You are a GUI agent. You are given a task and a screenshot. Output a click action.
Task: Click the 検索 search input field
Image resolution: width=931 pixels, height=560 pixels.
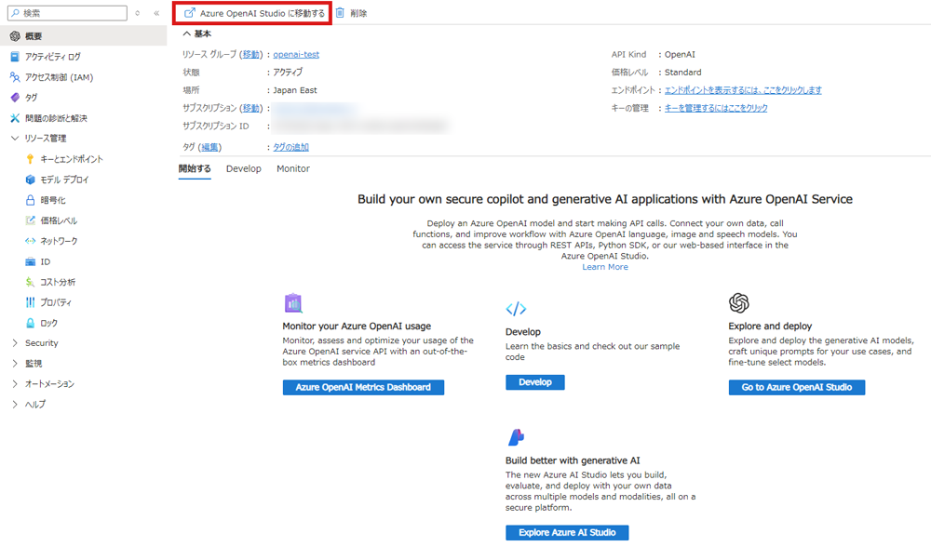coord(67,13)
